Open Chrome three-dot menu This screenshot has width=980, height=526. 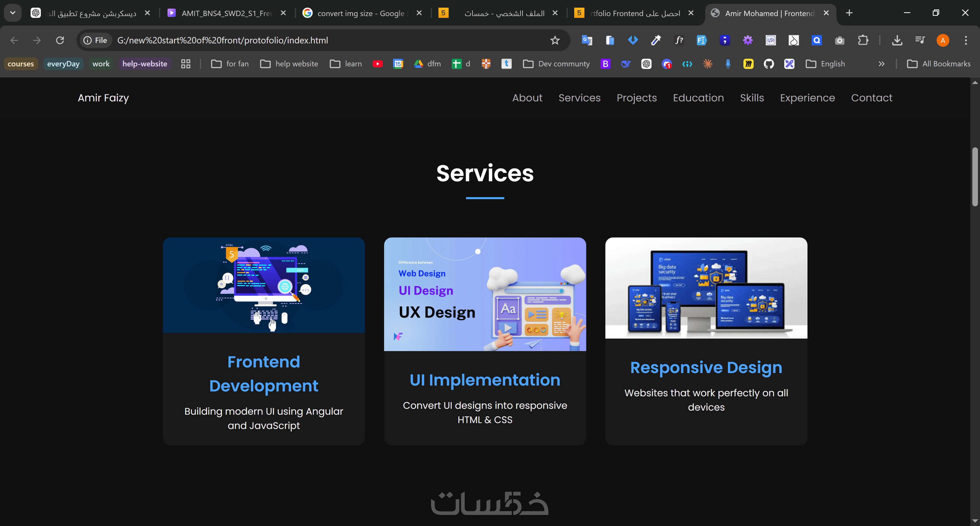click(x=965, y=40)
